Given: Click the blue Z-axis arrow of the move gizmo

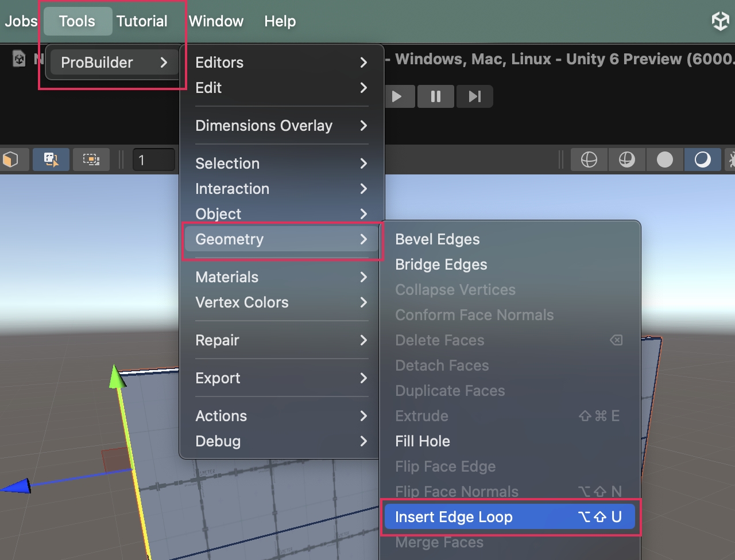Looking at the screenshot, I should (x=16, y=487).
